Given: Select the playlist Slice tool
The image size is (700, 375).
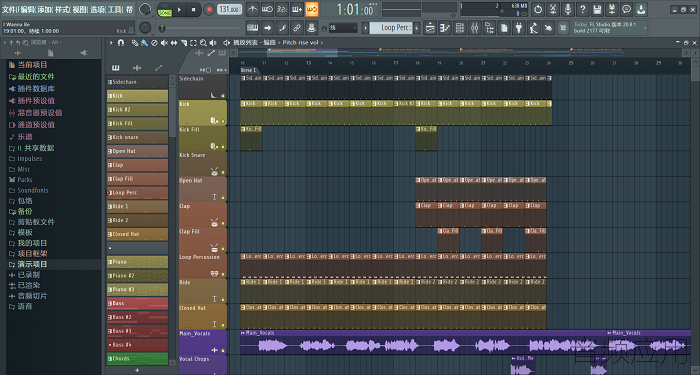Looking at the screenshot, I should pos(183,43).
